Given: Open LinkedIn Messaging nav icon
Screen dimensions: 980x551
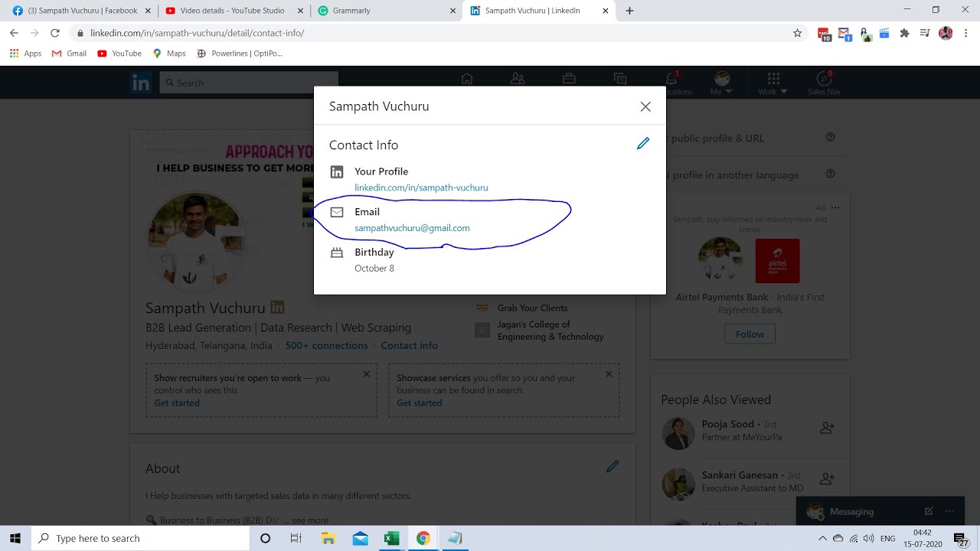Looking at the screenshot, I should tap(620, 79).
